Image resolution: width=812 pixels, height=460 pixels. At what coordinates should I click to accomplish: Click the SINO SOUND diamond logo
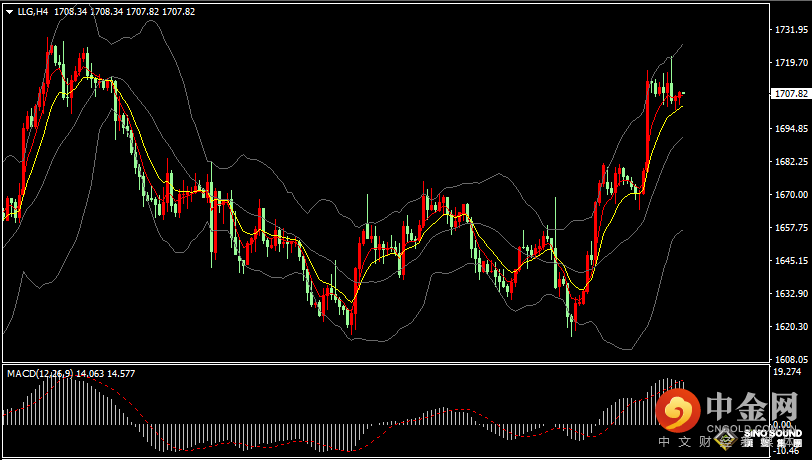tap(724, 439)
